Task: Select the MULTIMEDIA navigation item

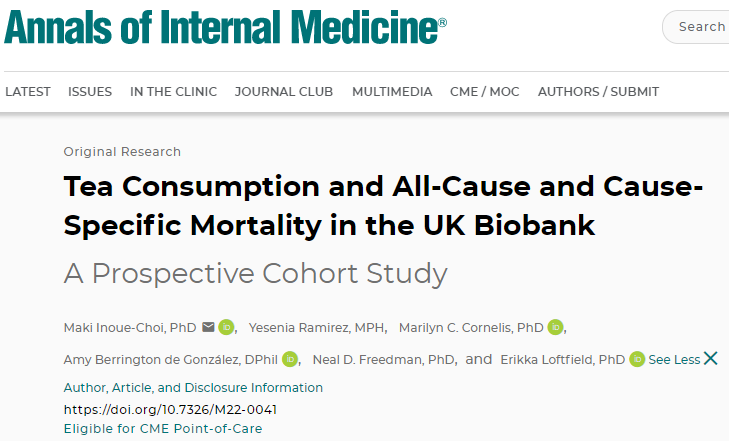Action: pos(392,92)
